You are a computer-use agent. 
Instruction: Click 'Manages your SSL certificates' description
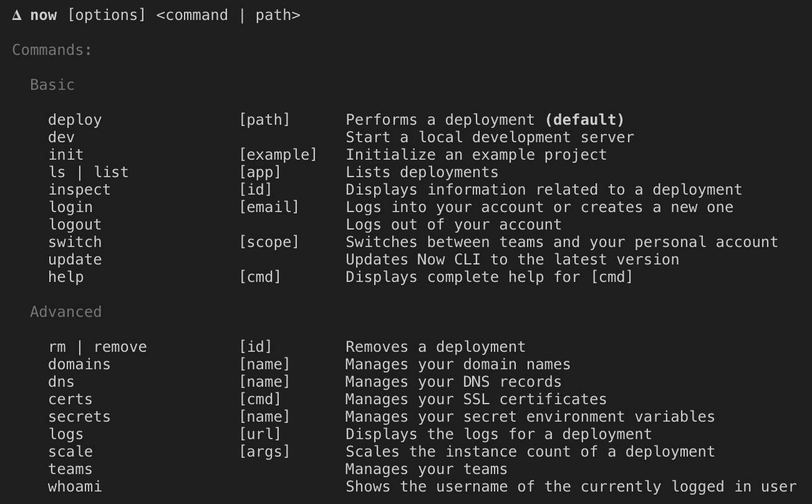tap(476, 399)
